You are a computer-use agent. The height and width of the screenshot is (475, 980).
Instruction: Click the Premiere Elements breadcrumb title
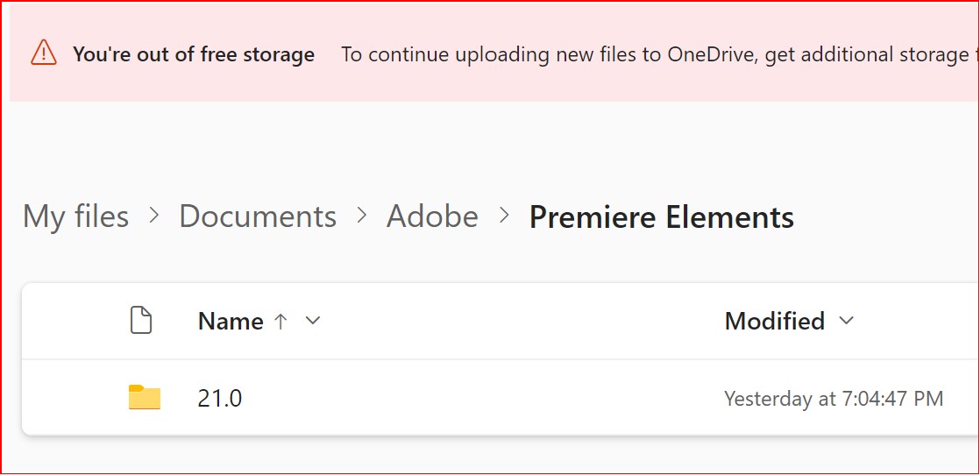coord(661,216)
